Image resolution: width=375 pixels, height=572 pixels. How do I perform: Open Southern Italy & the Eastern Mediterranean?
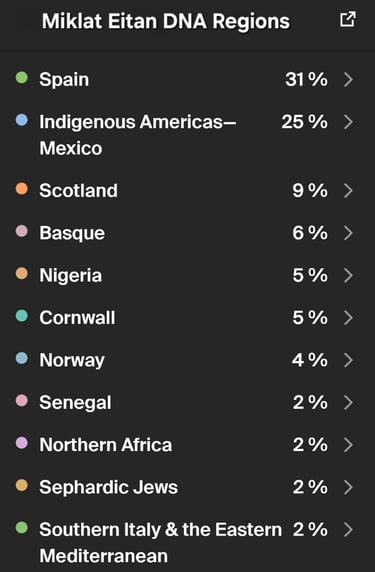coord(188,542)
